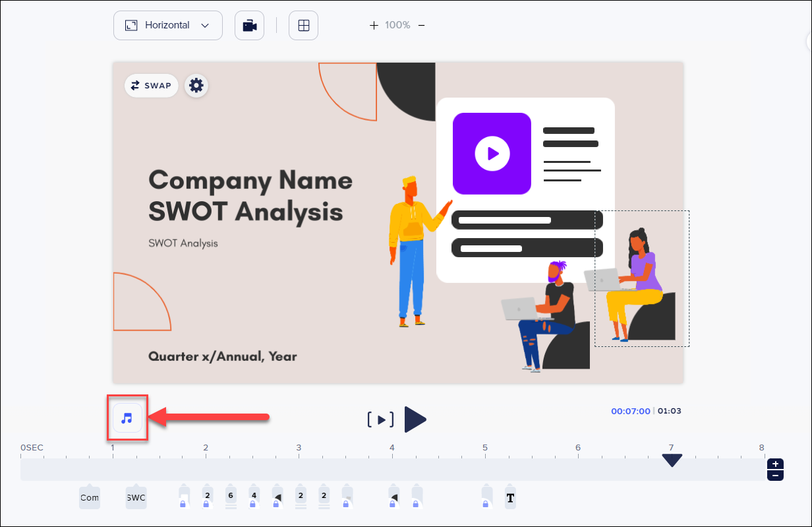Screen dimensions: 812x527
Task: Open scene settings gear icon
Action: click(196, 86)
